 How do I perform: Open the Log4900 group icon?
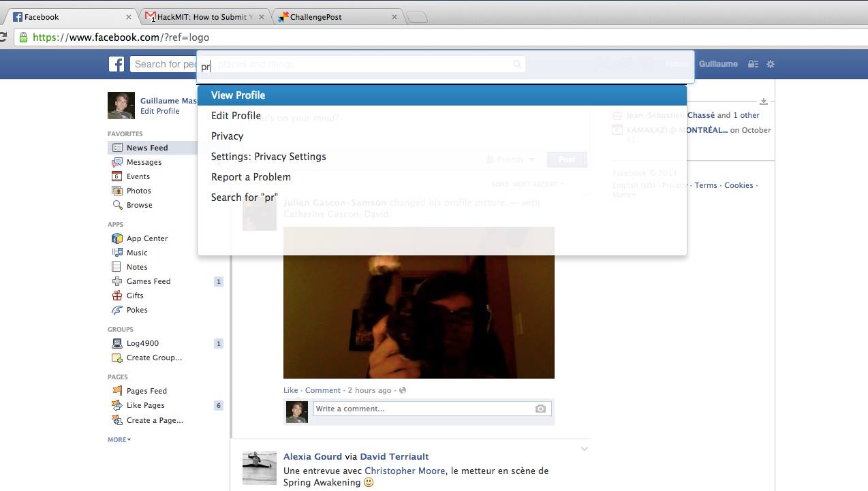pyautogui.click(x=117, y=343)
